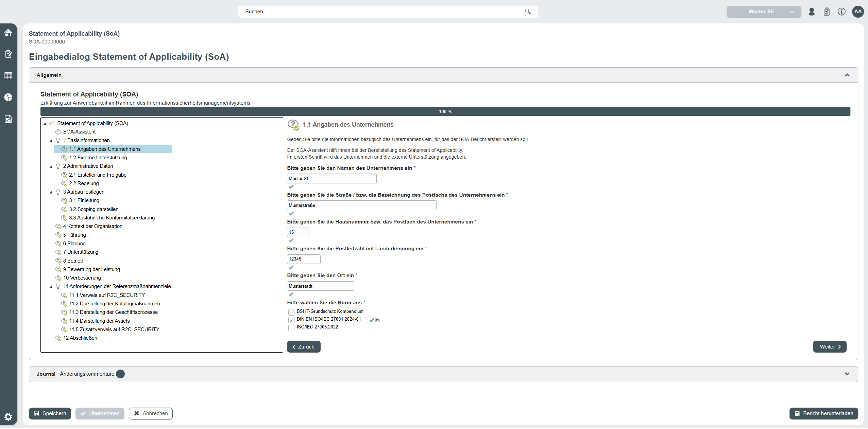
Task: Open the clipboard tasks icon
Action: (826, 12)
